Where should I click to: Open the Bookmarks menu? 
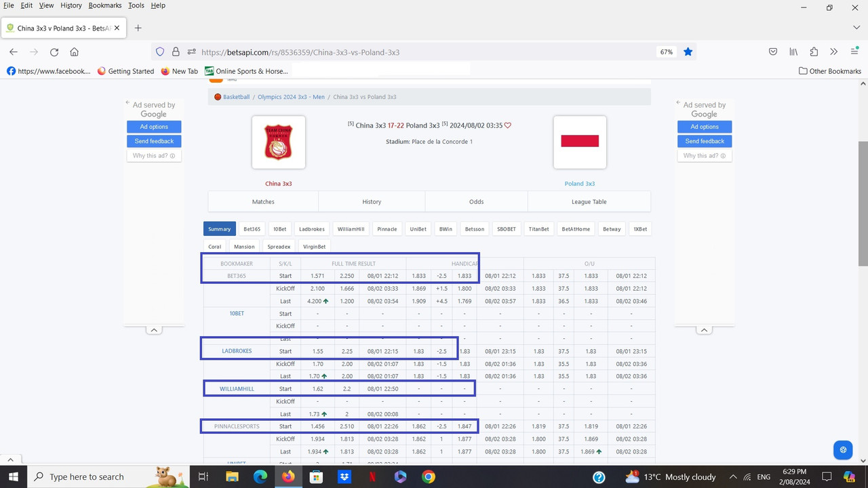(105, 5)
